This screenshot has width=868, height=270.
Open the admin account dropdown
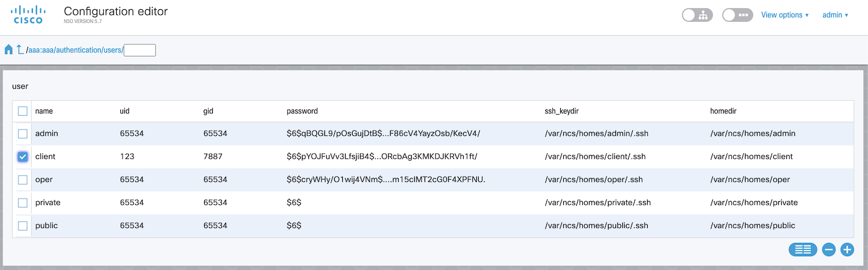click(x=835, y=15)
